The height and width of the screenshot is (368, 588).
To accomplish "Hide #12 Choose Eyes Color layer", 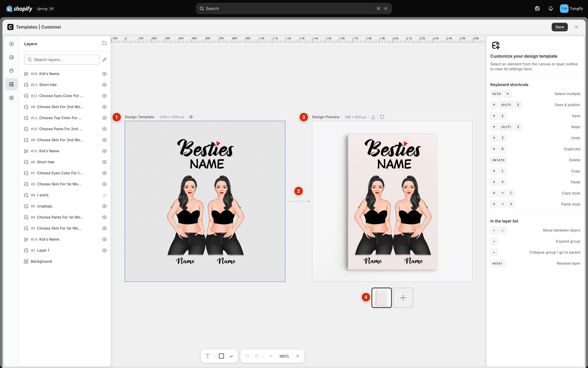I will pos(104,96).
